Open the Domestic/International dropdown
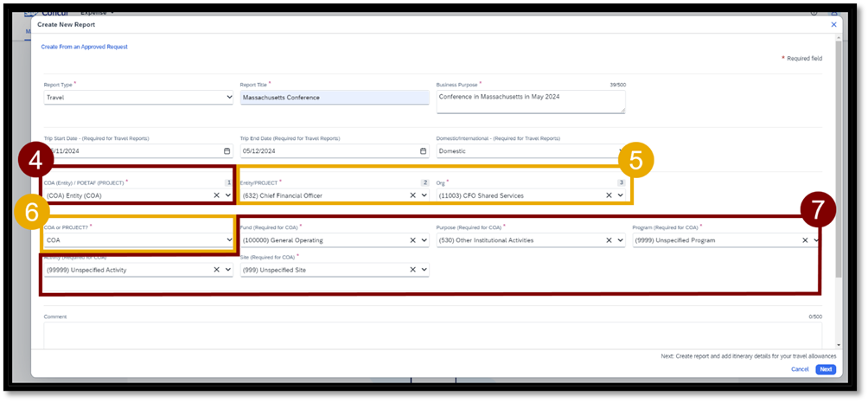868x402 pixels. tap(529, 150)
